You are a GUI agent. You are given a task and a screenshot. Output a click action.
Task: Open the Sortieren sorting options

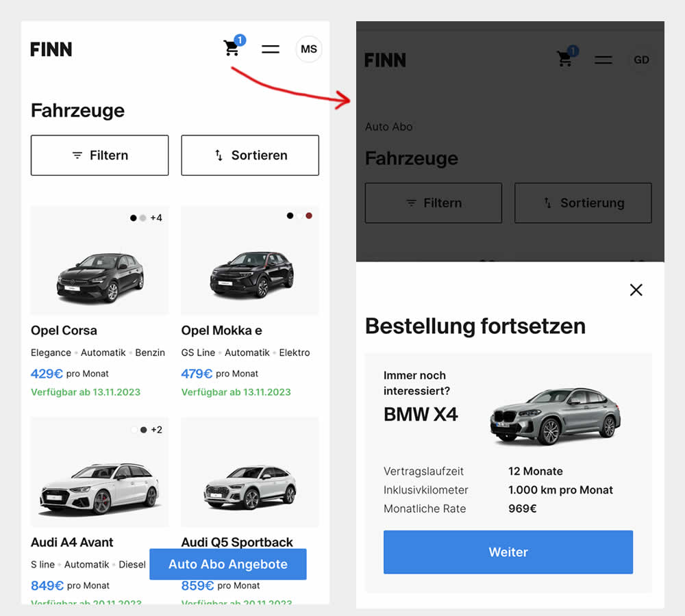[x=250, y=155]
